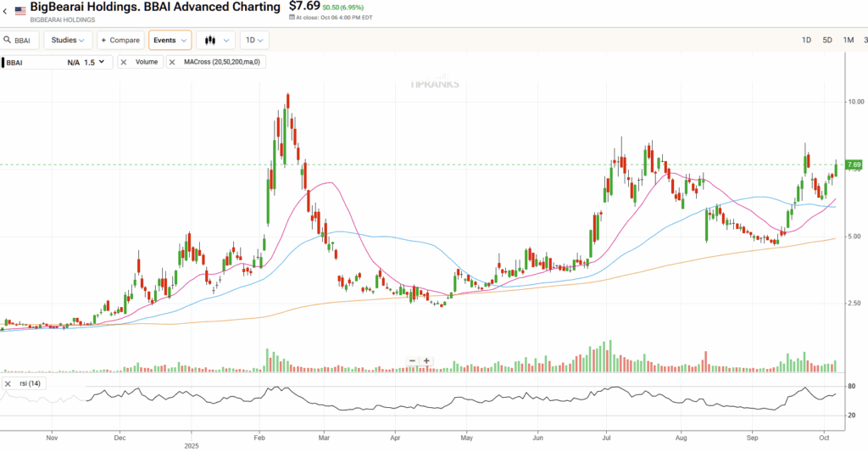
Task: Click the back arrow beside the US flag
Action: (4, 11)
